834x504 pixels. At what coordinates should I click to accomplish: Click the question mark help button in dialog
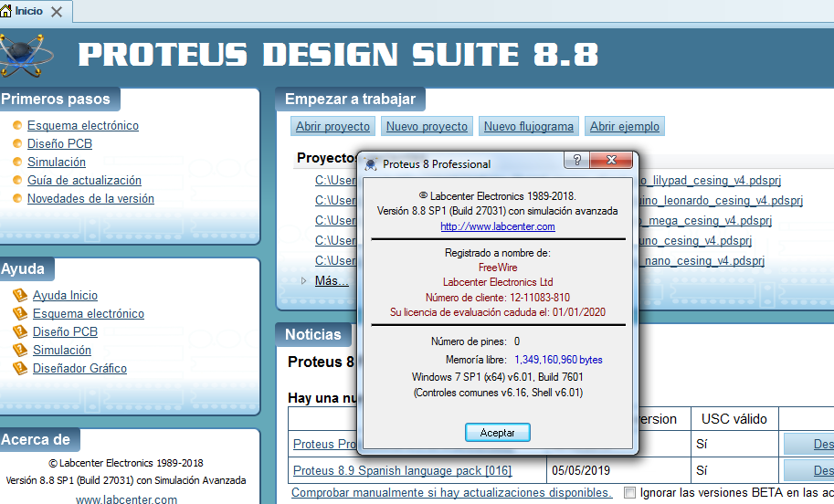tap(576, 160)
